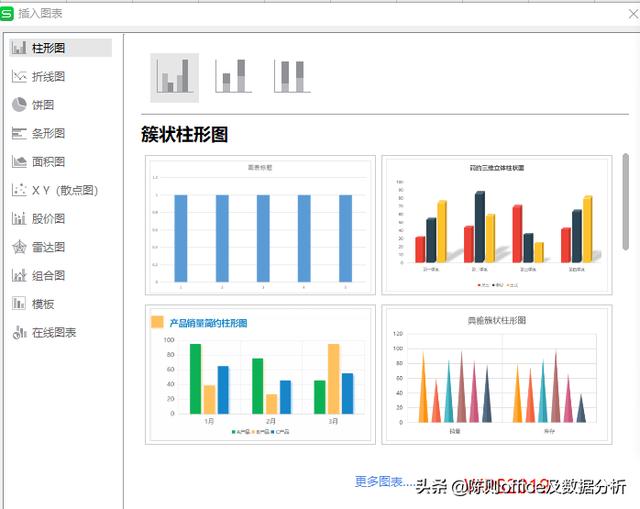This screenshot has width=640, height=509.
Task: Close the 插入图表 dialog
Action: tap(633, 14)
